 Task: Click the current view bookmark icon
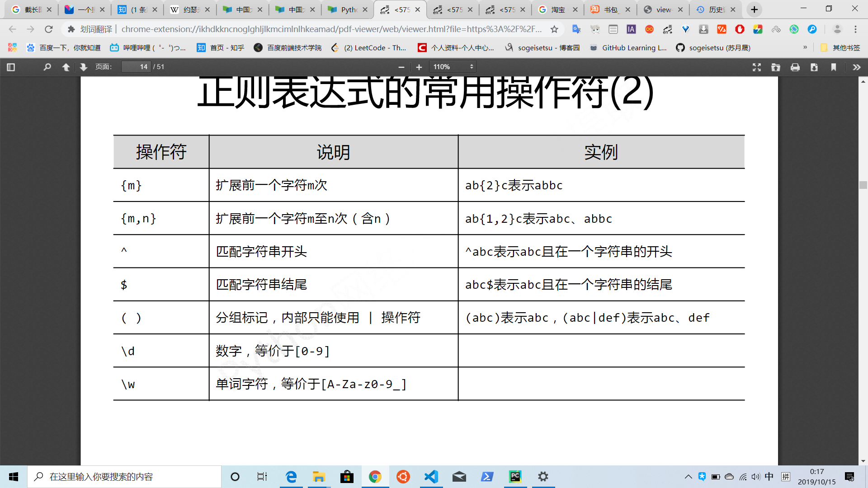pos(834,67)
